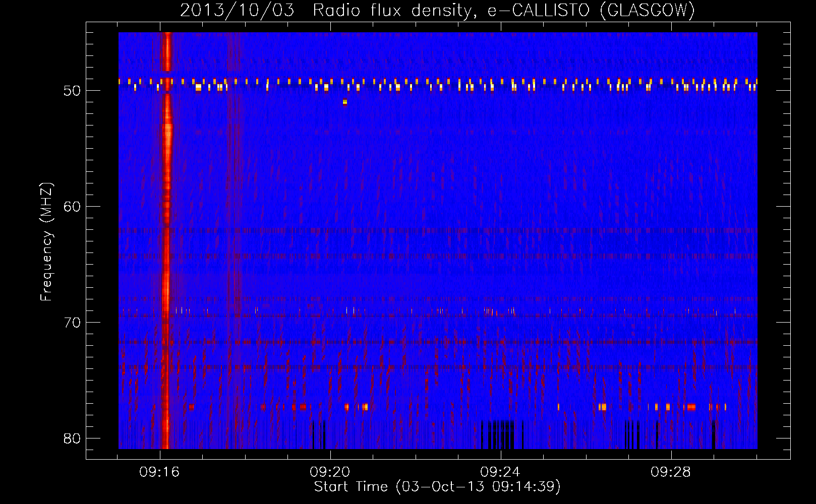This screenshot has width=816, height=504.
Task: Click the 09:20 time tick label
Action: point(330,472)
